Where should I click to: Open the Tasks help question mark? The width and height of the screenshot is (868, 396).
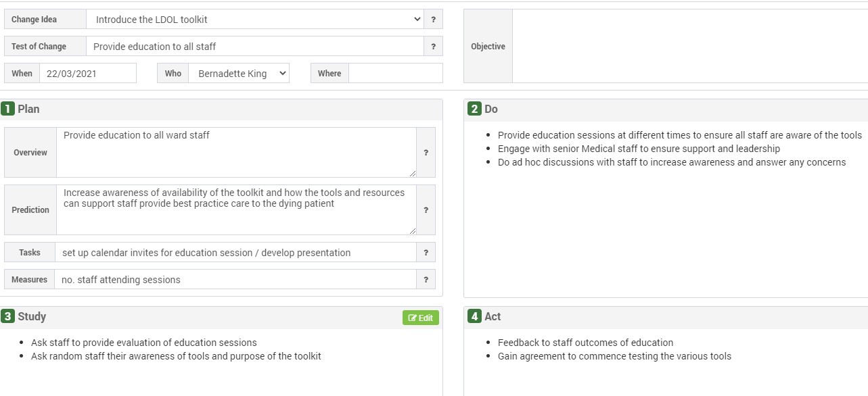tap(426, 253)
